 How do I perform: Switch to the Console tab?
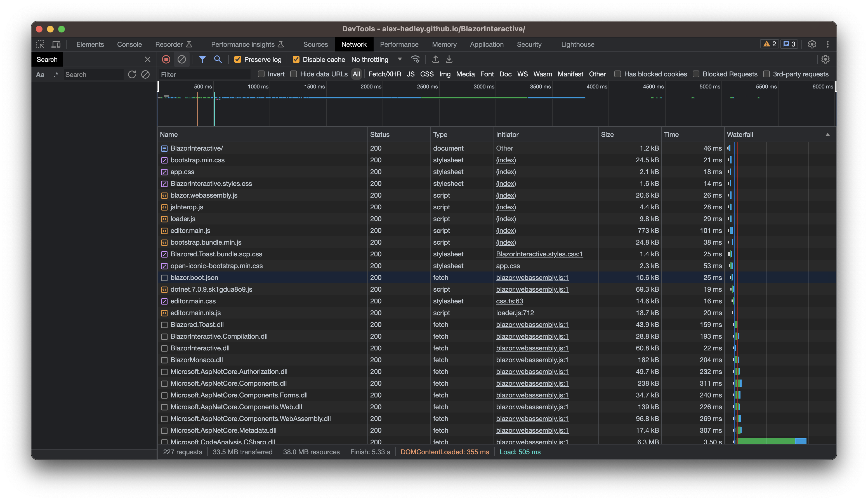point(129,45)
